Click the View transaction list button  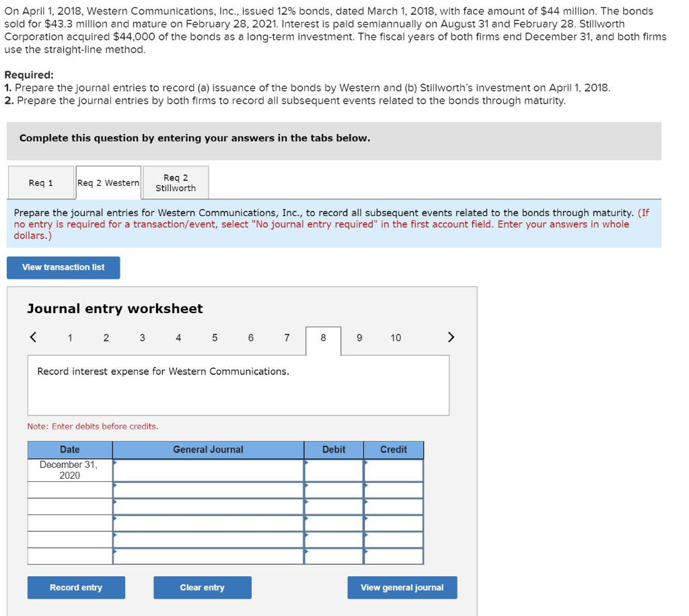tap(63, 267)
